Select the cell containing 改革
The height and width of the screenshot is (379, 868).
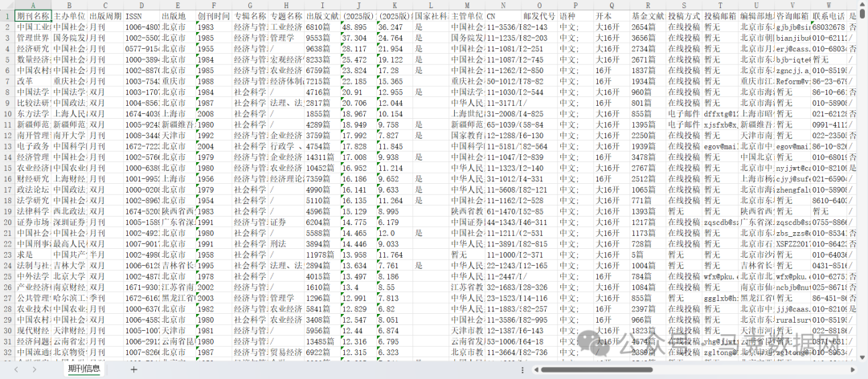point(33,81)
